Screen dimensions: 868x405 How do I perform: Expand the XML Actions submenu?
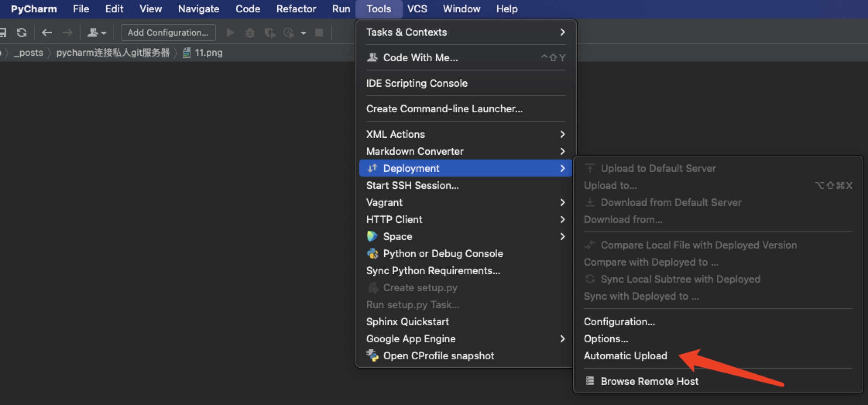(x=466, y=134)
